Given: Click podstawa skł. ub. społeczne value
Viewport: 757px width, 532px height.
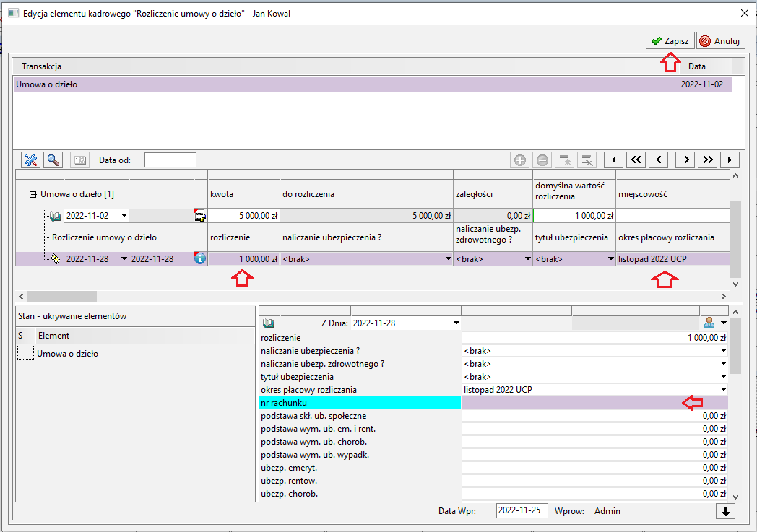Looking at the screenshot, I should click(x=594, y=416).
